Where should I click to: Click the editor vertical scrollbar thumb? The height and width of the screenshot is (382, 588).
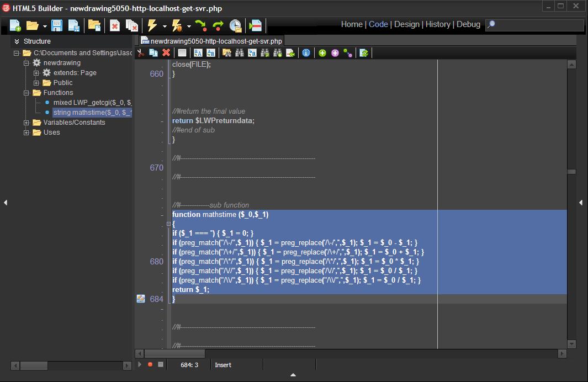click(571, 172)
